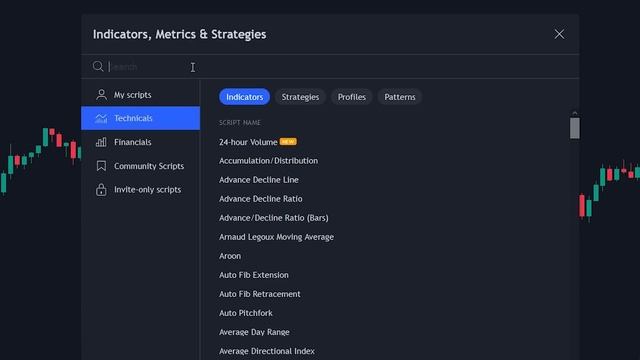This screenshot has width=640, height=360.
Task: Switch to the Strategies tab
Action: (300, 97)
